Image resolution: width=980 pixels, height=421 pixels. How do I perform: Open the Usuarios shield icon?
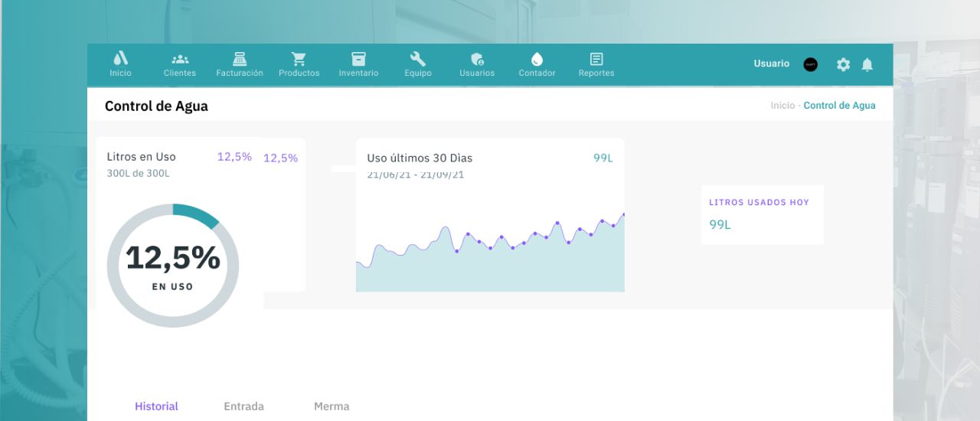point(477,60)
